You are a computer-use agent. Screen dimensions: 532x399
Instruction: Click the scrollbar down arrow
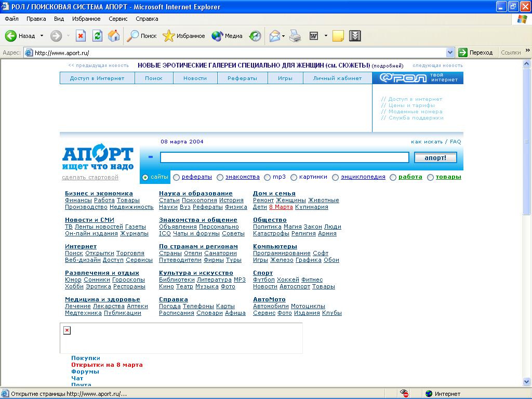526,382
